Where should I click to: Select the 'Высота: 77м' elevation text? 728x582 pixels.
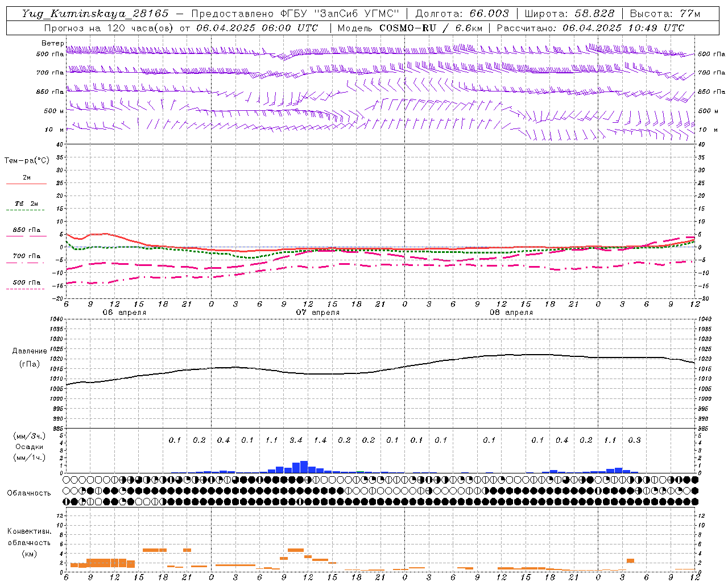coord(665,14)
